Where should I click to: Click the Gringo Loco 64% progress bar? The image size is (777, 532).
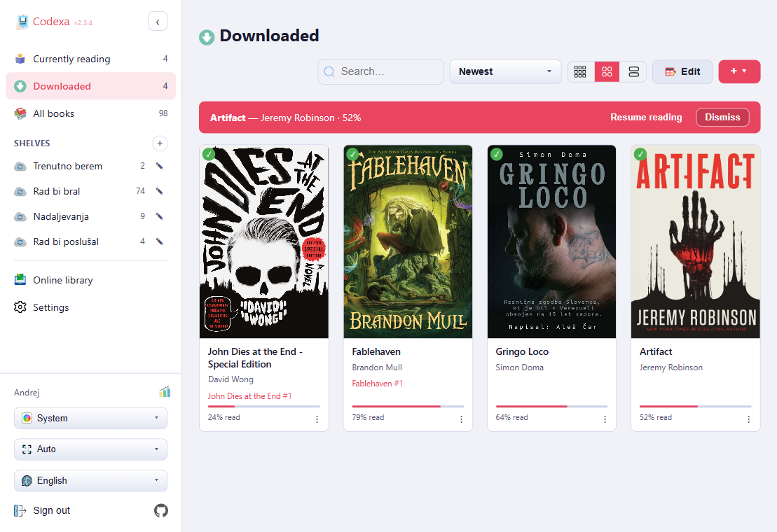click(x=551, y=406)
